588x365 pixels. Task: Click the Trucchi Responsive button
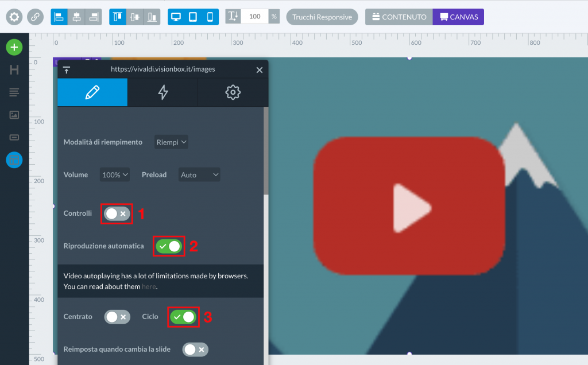click(x=322, y=17)
